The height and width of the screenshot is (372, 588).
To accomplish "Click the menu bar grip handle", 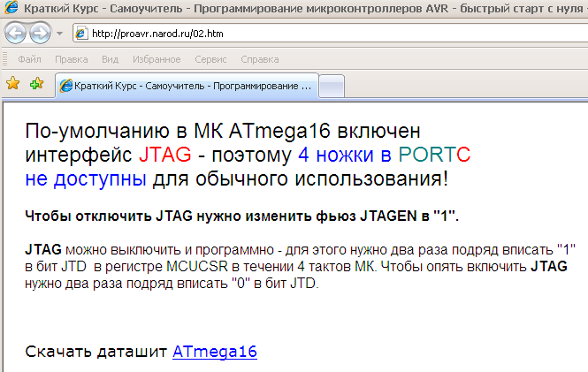I will pyautogui.click(x=5, y=59).
